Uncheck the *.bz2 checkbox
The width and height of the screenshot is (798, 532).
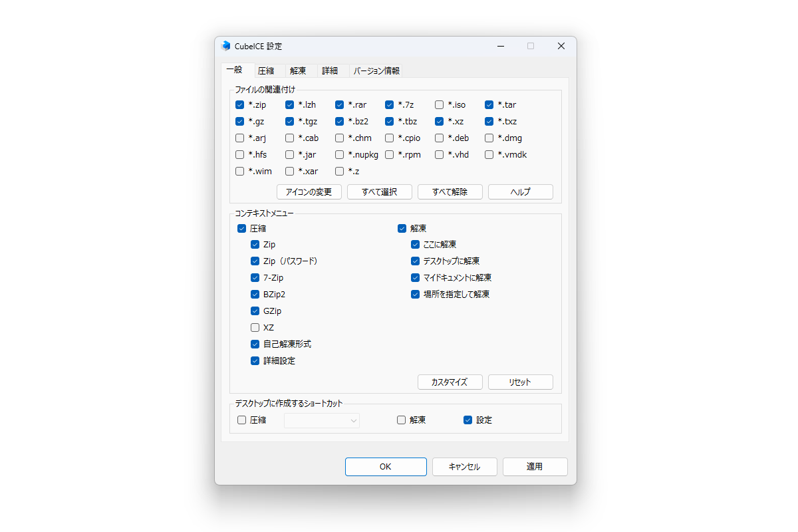(339, 121)
